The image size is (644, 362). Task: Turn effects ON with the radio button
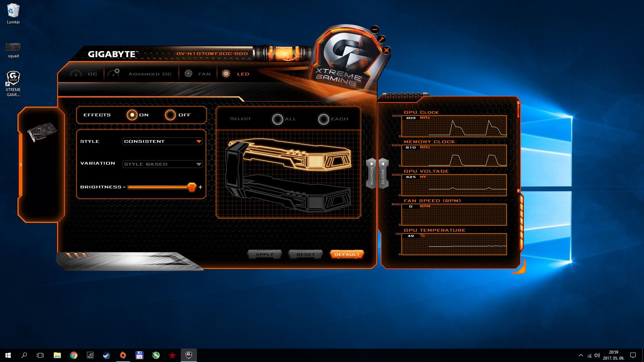(x=132, y=115)
